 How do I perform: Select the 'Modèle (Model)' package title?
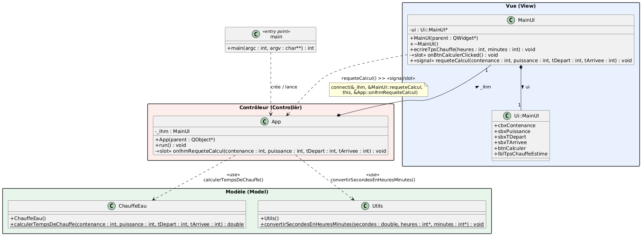[x=247, y=192]
